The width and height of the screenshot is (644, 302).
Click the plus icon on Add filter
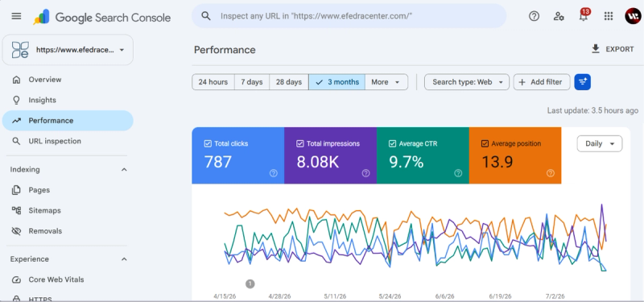522,82
